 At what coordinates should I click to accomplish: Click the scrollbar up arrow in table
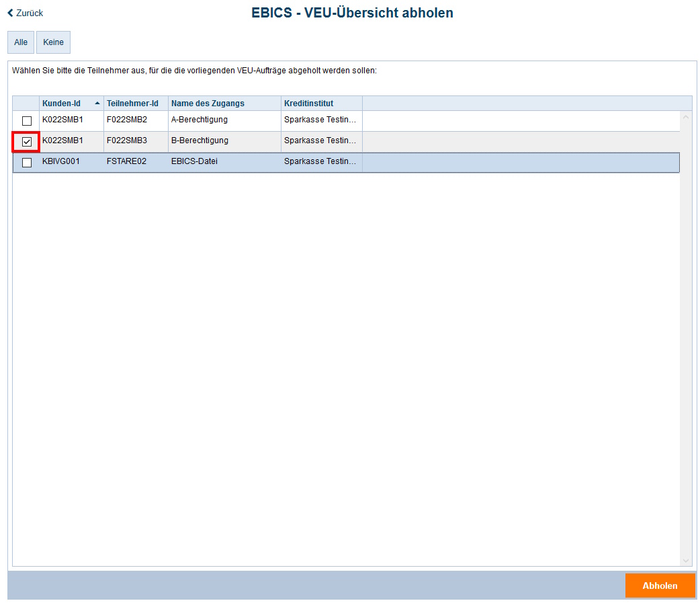pos(686,117)
